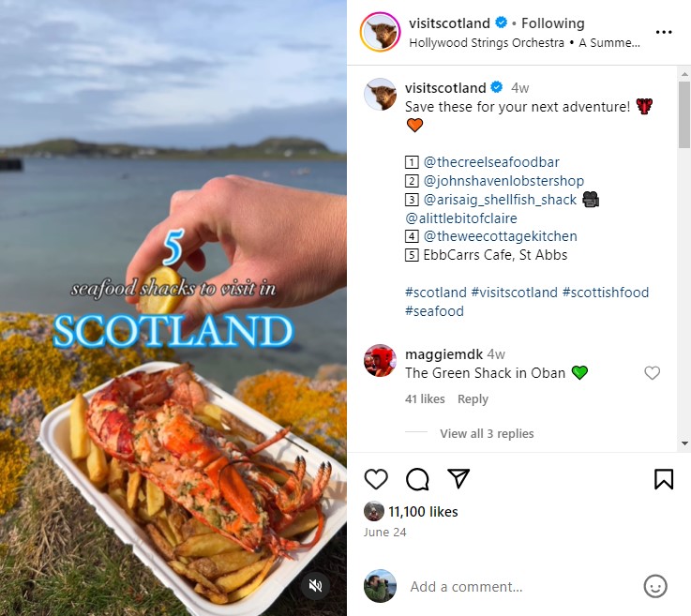
Task: Share the post with the paper plane icon
Action: (x=458, y=478)
